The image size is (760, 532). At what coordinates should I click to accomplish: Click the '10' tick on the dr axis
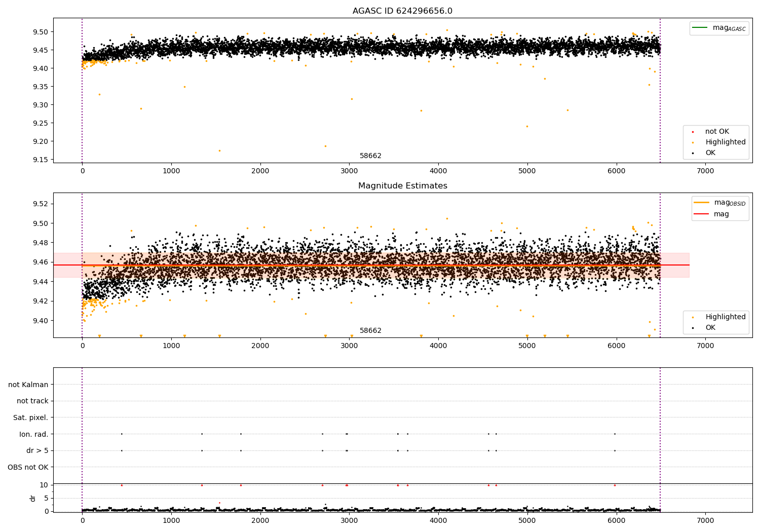44,485
